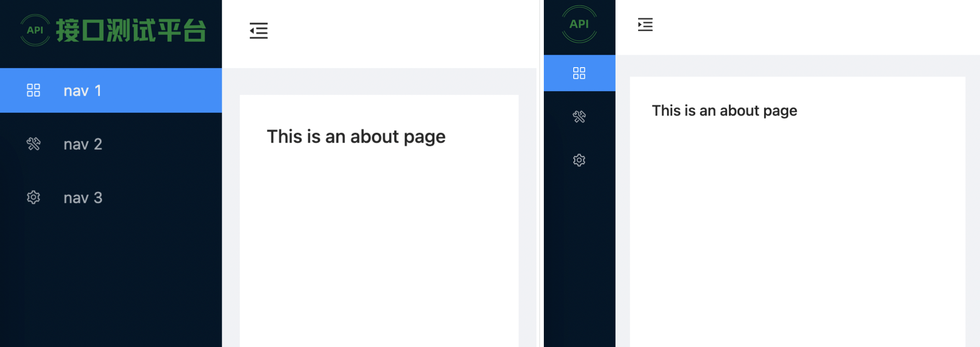This screenshot has width=980, height=347.
Task: Select the gear icon in the collapsed sidebar
Action: [579, 160]
